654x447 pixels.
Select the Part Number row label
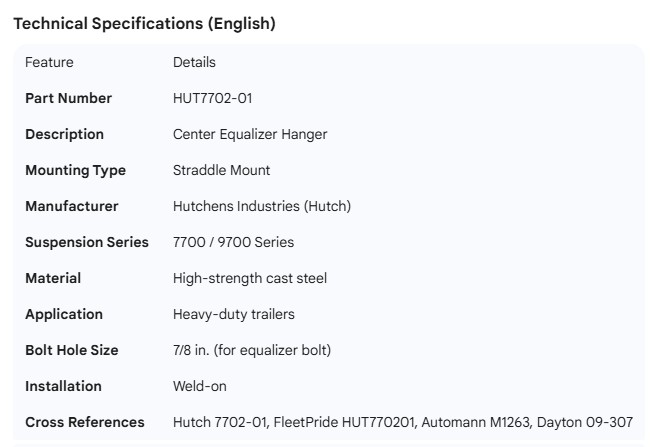point(68,98)
